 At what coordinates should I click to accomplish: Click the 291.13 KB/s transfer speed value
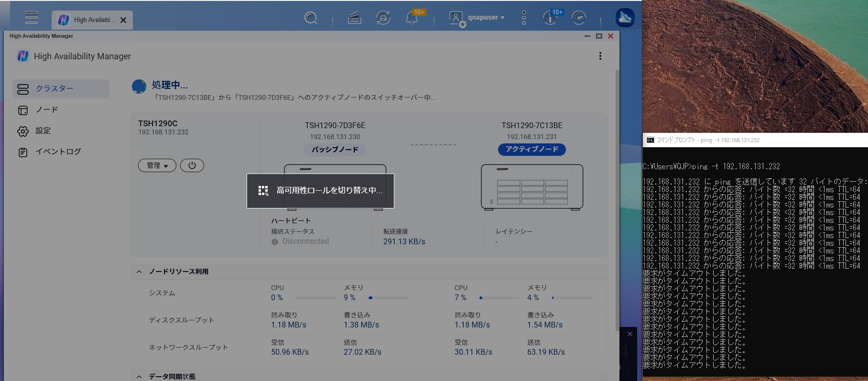404,242
